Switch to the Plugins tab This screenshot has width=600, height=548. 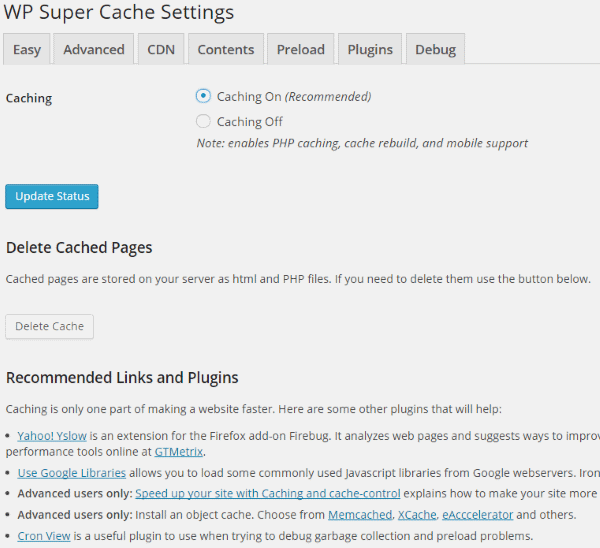[x=370, y=49]
